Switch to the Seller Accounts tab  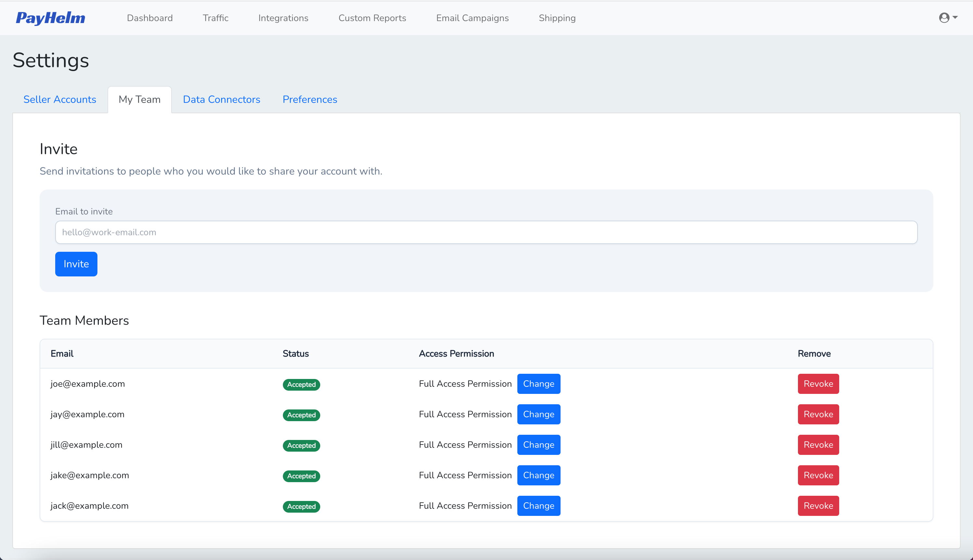coord(60,99)
